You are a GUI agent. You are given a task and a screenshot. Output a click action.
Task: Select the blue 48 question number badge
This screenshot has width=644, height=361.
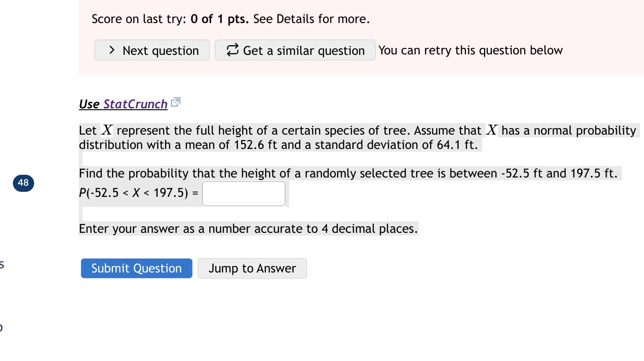pos(23,183)
